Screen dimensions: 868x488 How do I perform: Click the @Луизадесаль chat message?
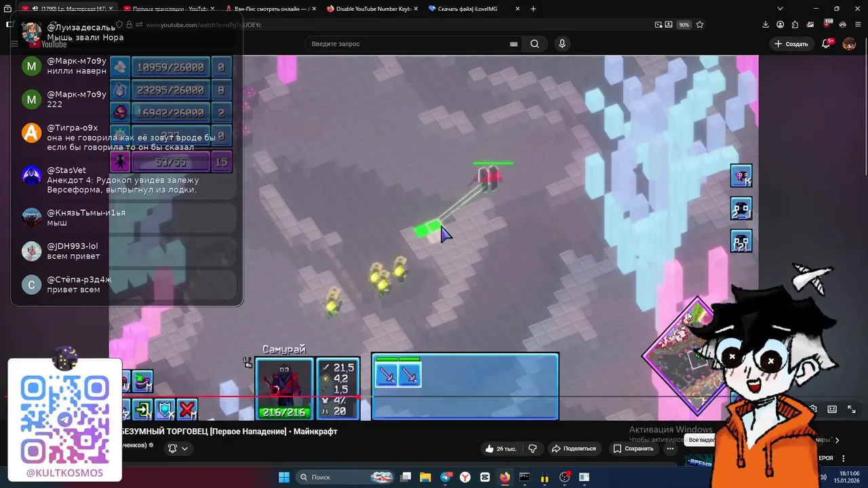coord(126,33)
